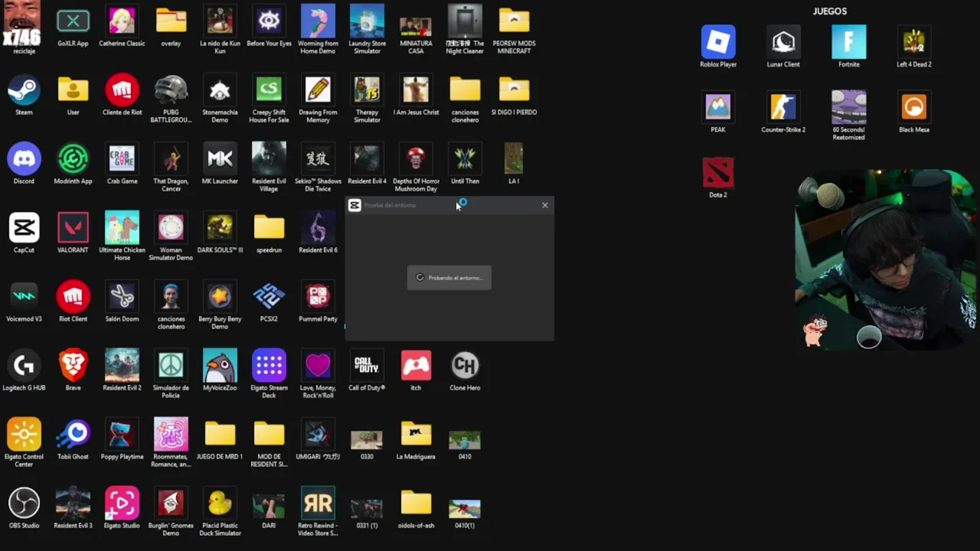Open Counter-Strike 2 shortcut
Image resolution: width=980 pixels, height=551 pixels.
(x=783, y=107)
